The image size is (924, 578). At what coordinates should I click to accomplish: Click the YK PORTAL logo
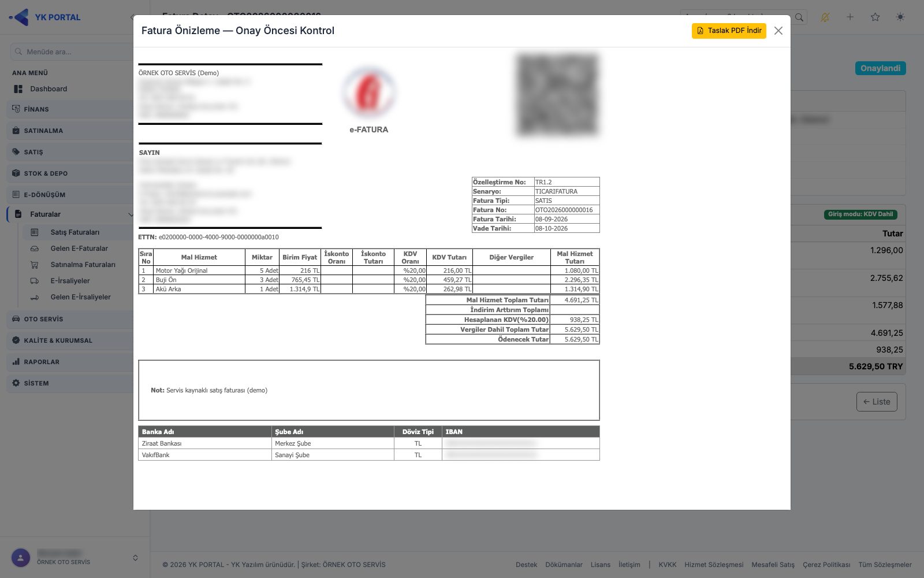click(45, 17)
